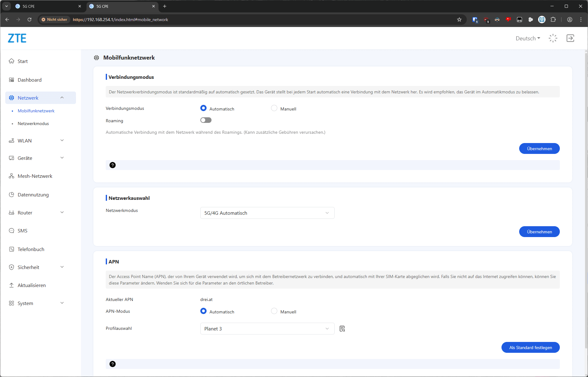Viewport: 588px width, 377px height.
Task: Click the Telefonbuch icon in sidebar
Action: [11, 249]
